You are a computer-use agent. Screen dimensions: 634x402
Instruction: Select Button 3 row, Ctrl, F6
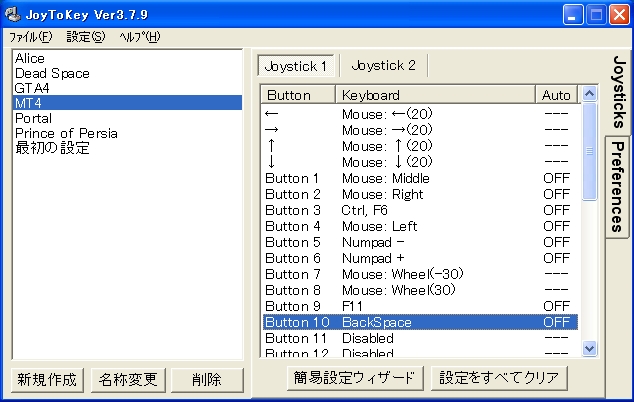[420, 210]
